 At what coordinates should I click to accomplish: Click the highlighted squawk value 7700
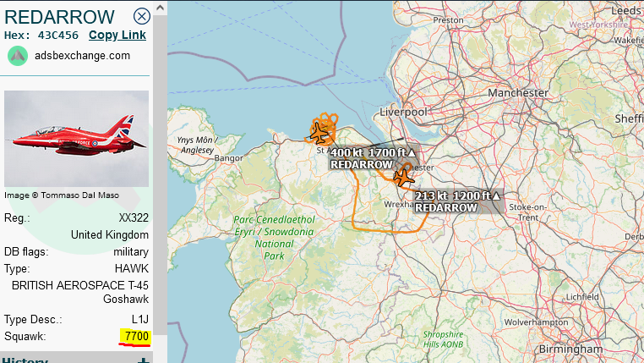(136, 336)
